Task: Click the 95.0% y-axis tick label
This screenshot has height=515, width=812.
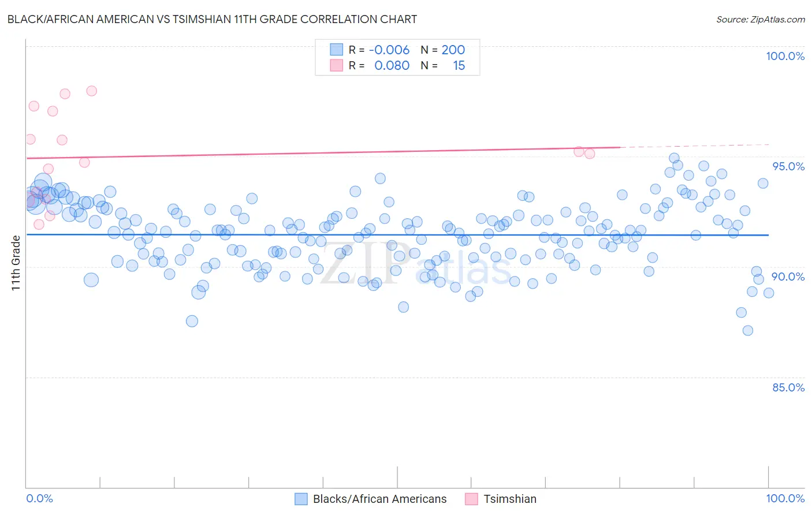Action: (789, 166)
